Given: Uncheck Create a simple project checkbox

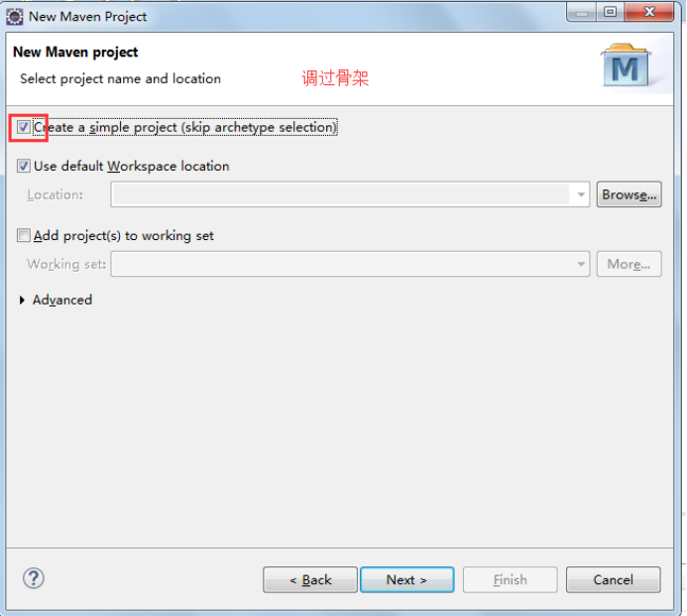Looking at the screenshot, I should pyautogui.click(x=23, y=127).
